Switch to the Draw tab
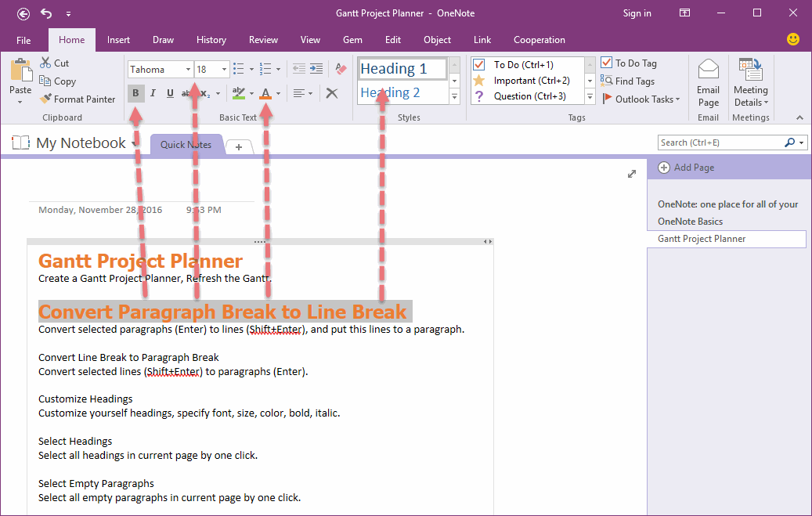The width and height of the screenshot is (812, 516). [163, 40]
